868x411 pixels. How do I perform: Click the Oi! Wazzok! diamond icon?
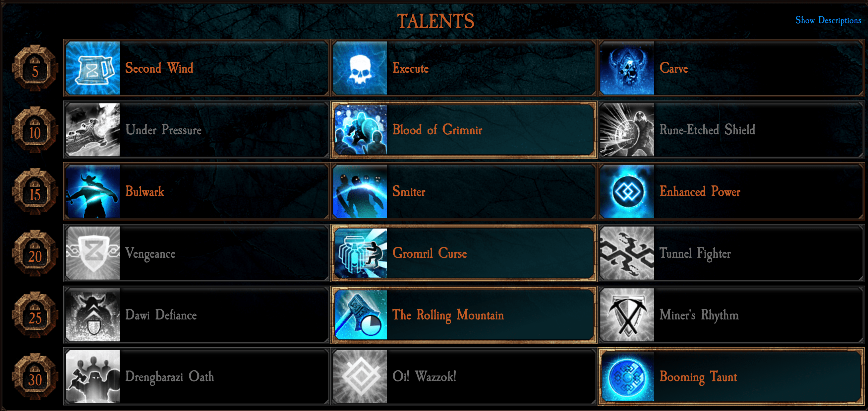(x=360, y=377)
